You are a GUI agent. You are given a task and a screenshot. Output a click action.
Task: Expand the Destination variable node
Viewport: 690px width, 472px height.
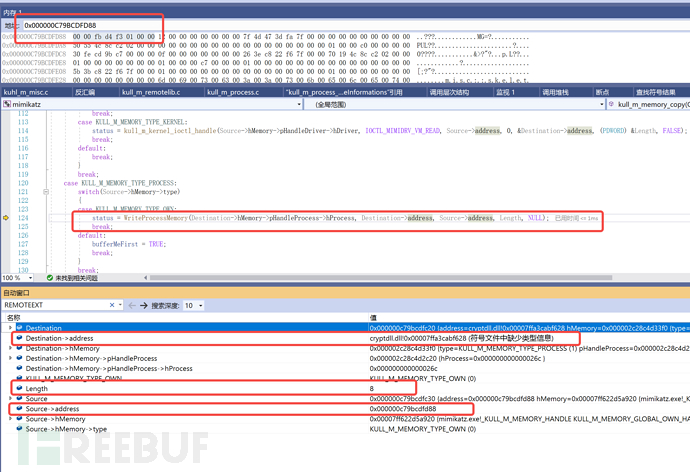pyautogui.click(x=10, y=328)
